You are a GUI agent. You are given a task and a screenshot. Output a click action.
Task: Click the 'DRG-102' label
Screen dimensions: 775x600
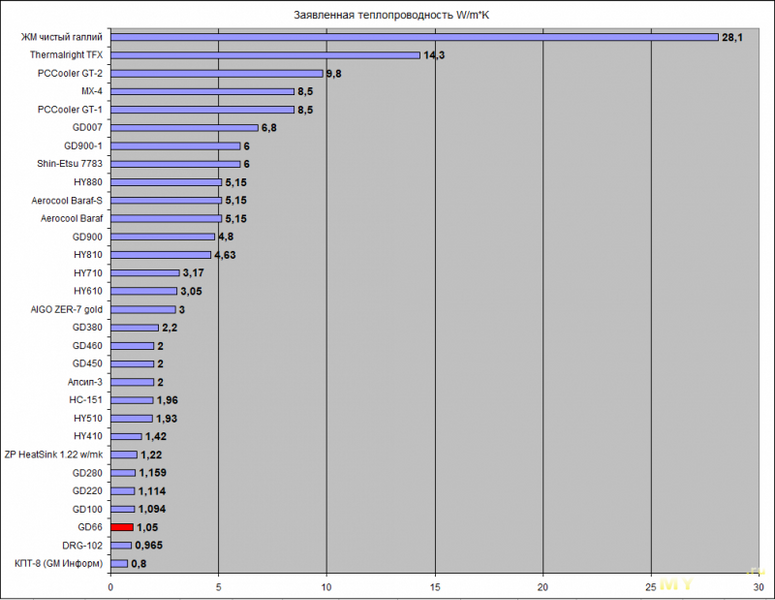[83, 545]
